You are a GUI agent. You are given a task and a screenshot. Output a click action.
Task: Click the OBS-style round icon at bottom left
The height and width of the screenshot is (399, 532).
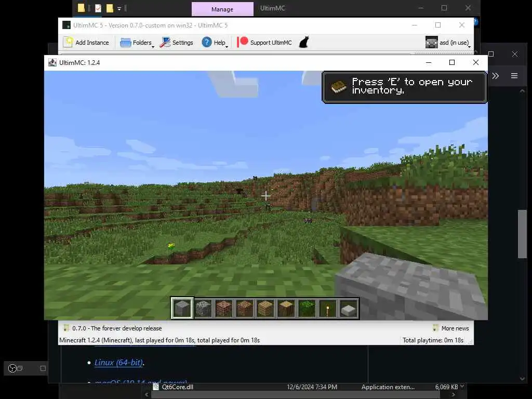[12, 368]
